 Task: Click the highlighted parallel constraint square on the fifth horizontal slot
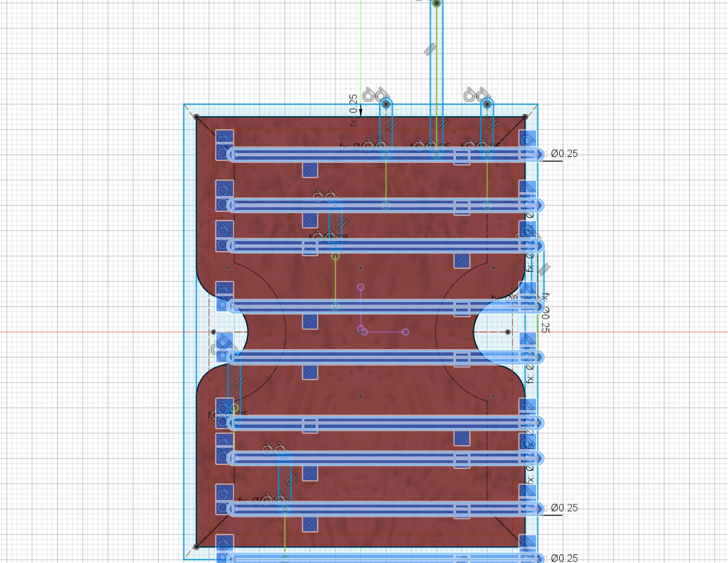[461, 359]
